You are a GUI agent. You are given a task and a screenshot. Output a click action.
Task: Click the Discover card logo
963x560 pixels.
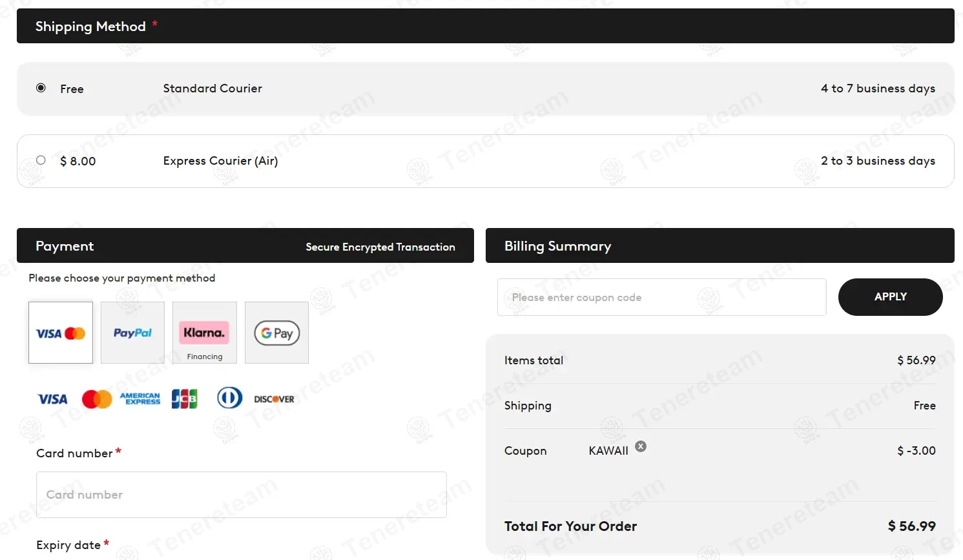point(274,399)
